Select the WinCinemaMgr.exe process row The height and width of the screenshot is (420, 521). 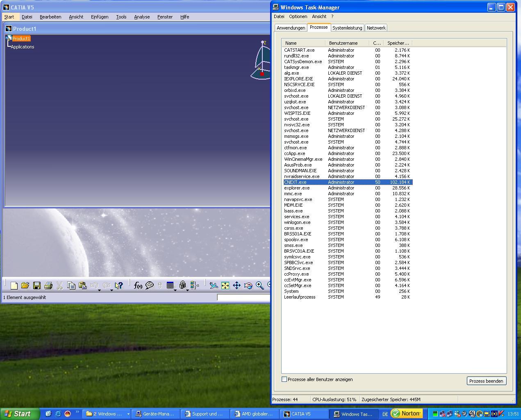point(348,159)
